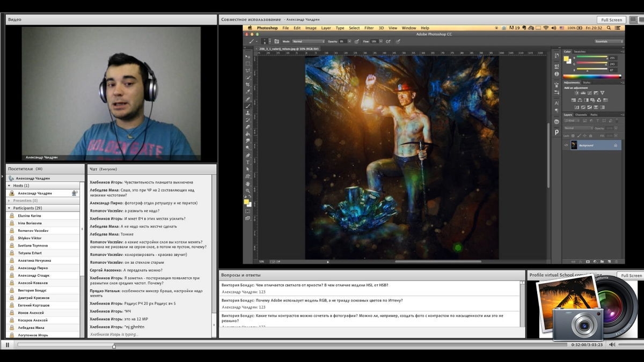Switch to the Swatches tab
This screenshot has width=644, height=362.
[x=580, y=51]
